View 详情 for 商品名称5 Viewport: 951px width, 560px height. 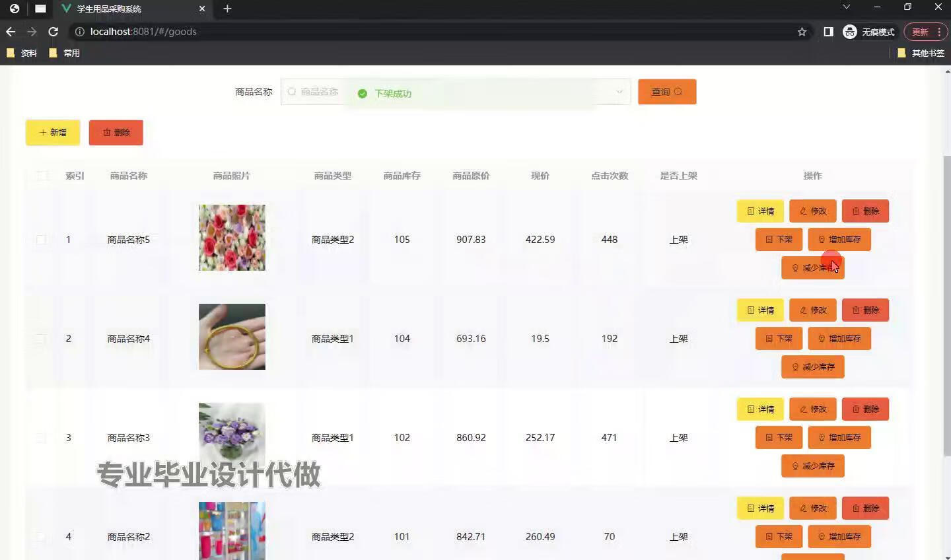click(x=760, y=211)
